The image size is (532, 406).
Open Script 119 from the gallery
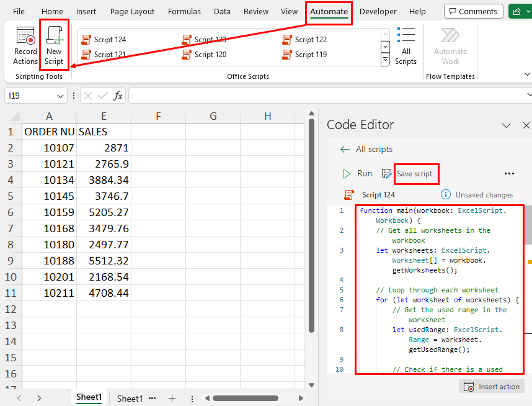304,55
